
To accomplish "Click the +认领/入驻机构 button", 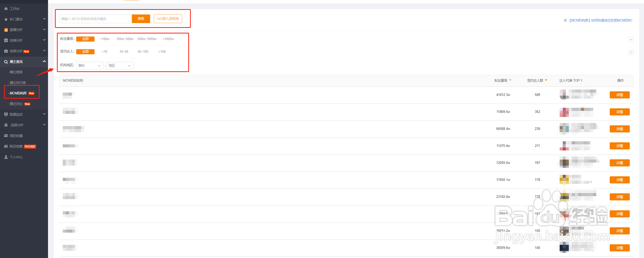I will pyautogui.click(x=168, y=19).
